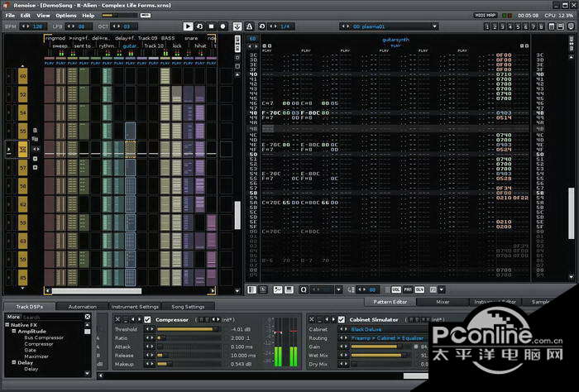Select Maximizer in the effects list
579x392 pixels.
pyautogui.click(x=36, y=356)
